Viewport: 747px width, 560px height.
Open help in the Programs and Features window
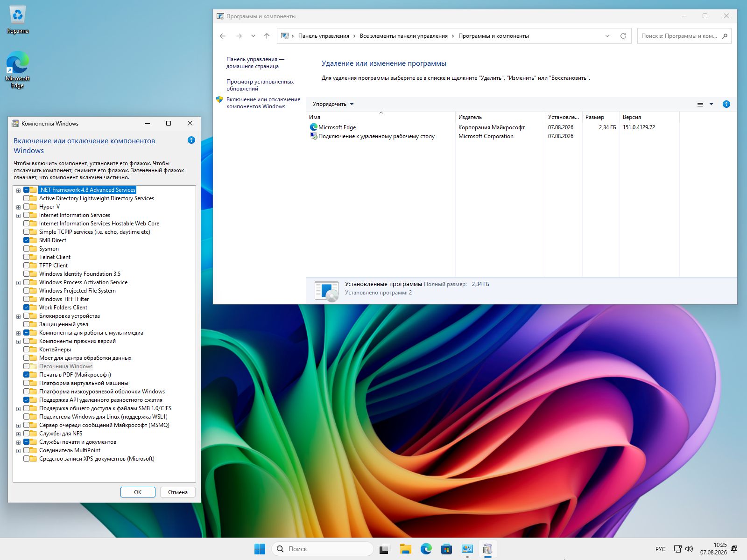(726, 104)
